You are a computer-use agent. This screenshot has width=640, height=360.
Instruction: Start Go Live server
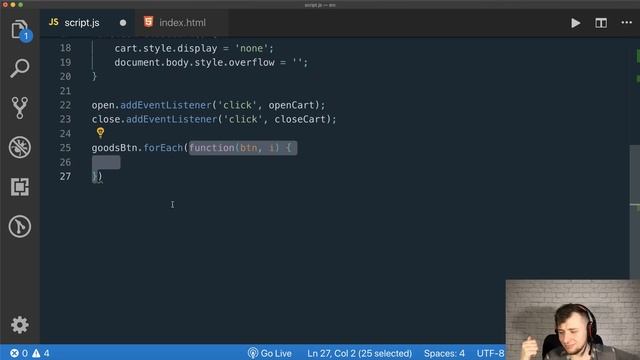tap(270, 353)
